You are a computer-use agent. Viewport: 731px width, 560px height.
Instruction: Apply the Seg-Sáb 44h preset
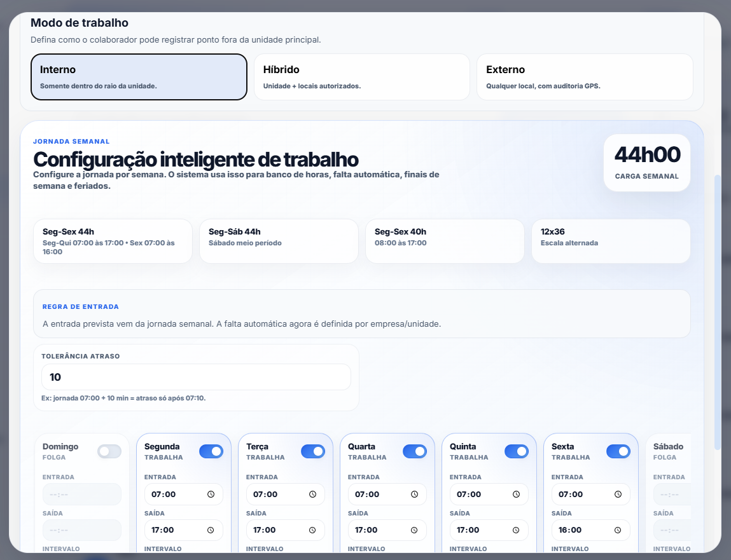[279, 242]
